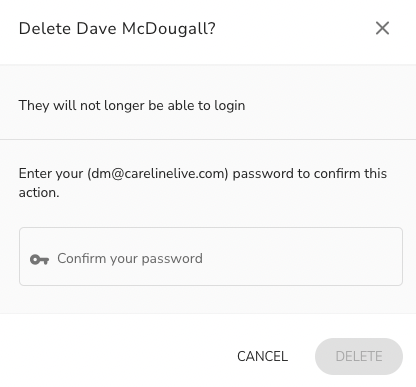The image size is (416, 387).
Task: Click "Confirm your password" placeholder text
Action: 130,259
